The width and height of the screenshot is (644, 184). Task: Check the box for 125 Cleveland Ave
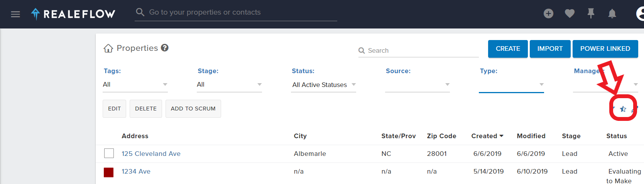coord(109,154)
